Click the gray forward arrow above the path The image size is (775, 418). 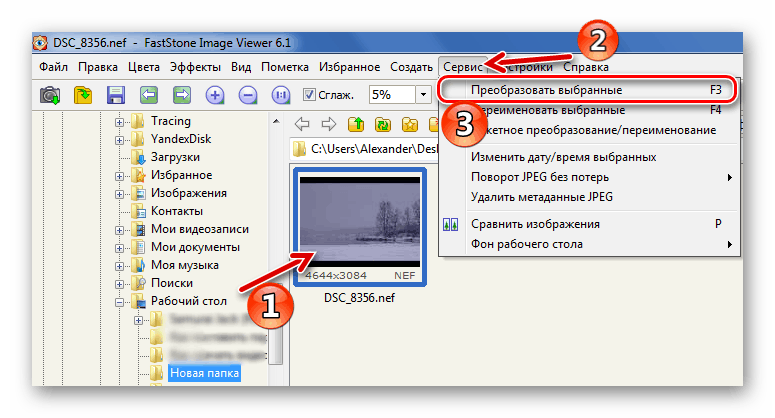click(x=329, y=124)
